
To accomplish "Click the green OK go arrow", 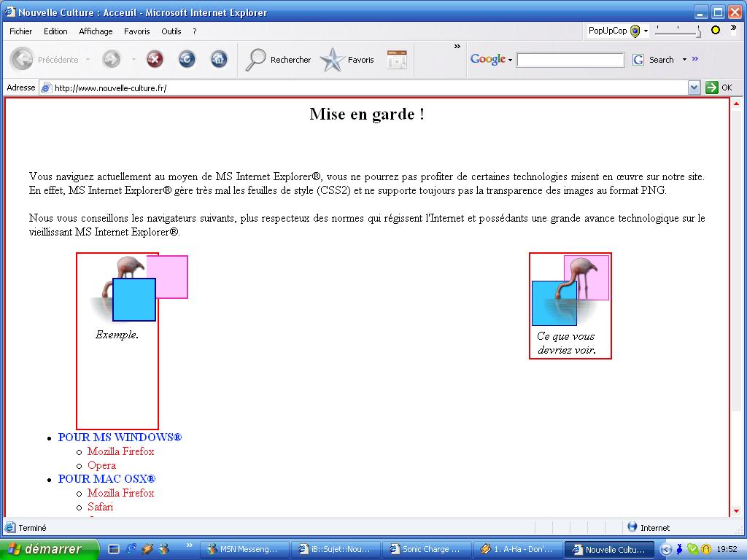I will pyautogui.click(x=711, y=87).
